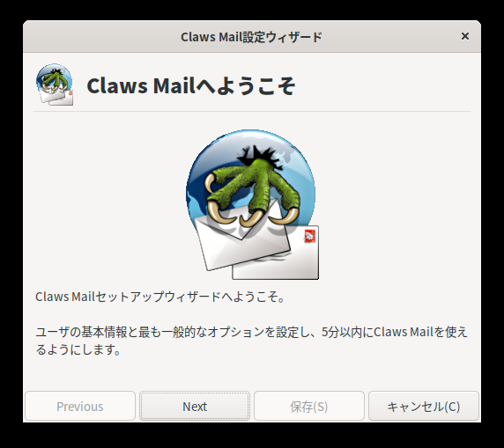Click the black cracked hole atop the globe
The width and height of the screenshot is (504, 448).
259,157
